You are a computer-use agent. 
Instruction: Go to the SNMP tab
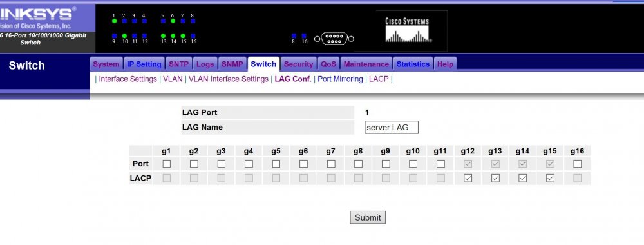click(232, 64)
